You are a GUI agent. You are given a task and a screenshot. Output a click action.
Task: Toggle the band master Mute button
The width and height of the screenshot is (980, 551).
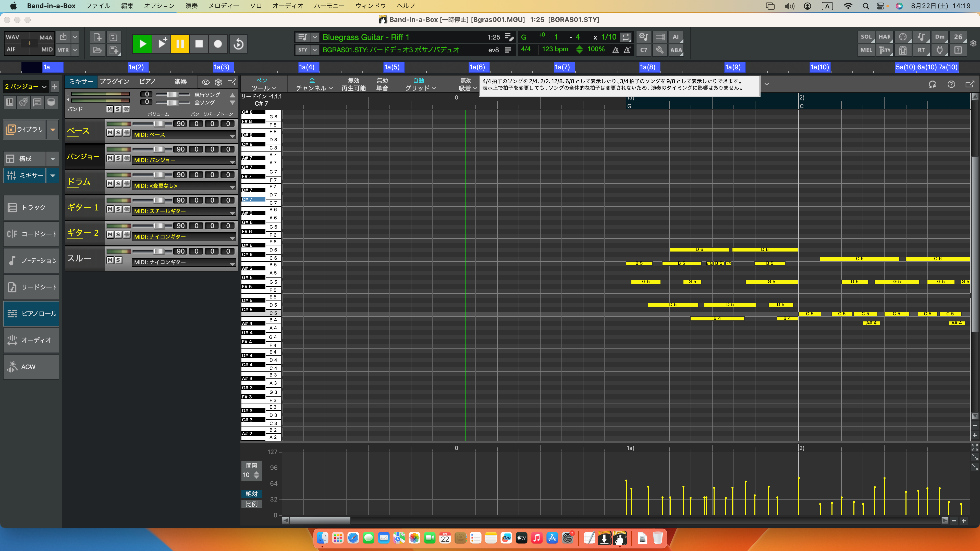[x=109, y=109]
